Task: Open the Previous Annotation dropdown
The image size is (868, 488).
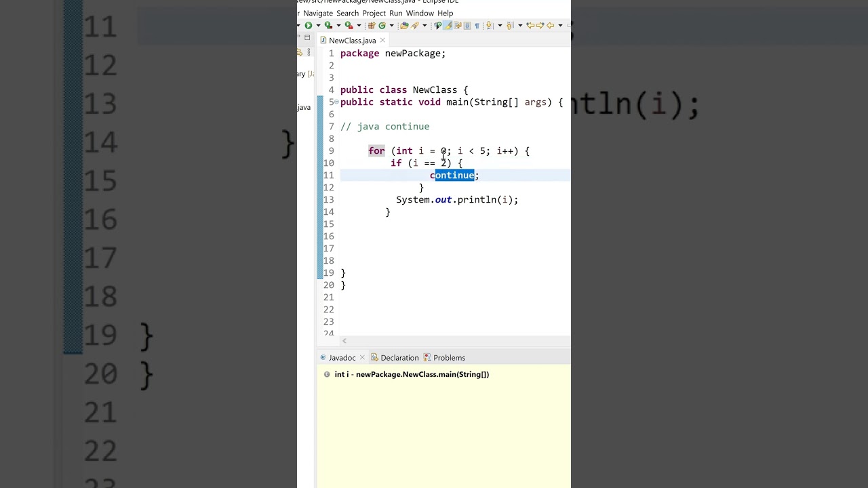Action: tap(519, 26)
